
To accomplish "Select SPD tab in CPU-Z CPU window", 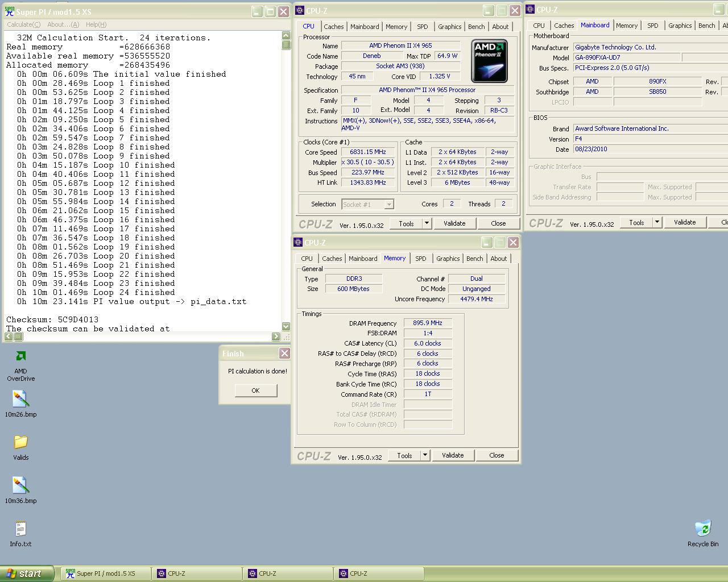I will tap(423, 27).
